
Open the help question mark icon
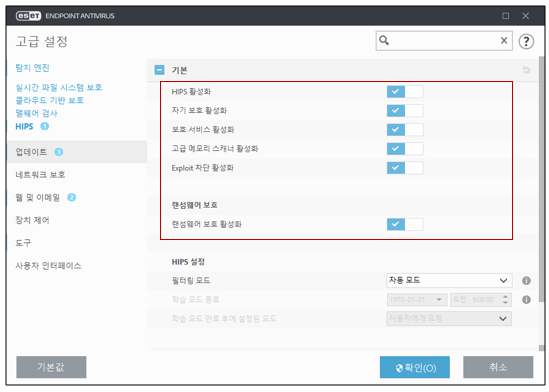tap(526, 41)
